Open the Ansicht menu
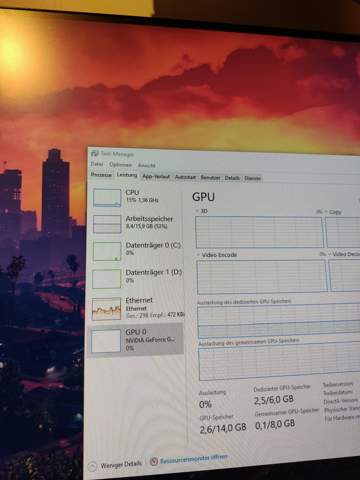 click(x=147, y=165)
